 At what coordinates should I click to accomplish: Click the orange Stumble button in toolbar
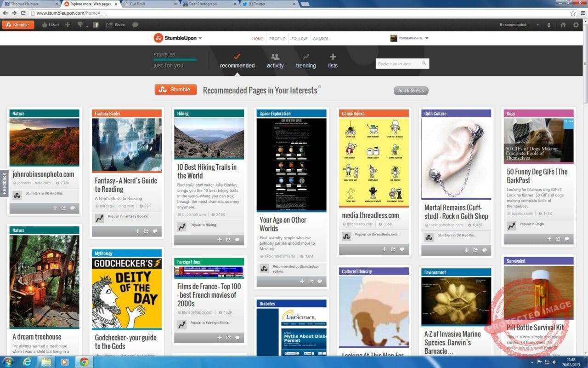18,25
